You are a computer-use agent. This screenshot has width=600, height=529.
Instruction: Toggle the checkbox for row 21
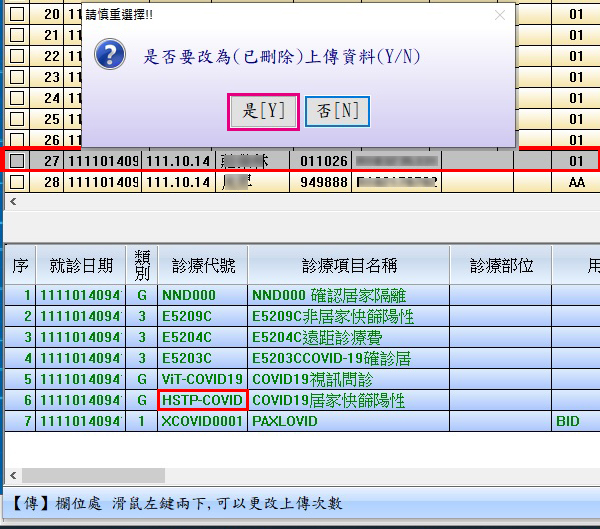coord(17,35)
